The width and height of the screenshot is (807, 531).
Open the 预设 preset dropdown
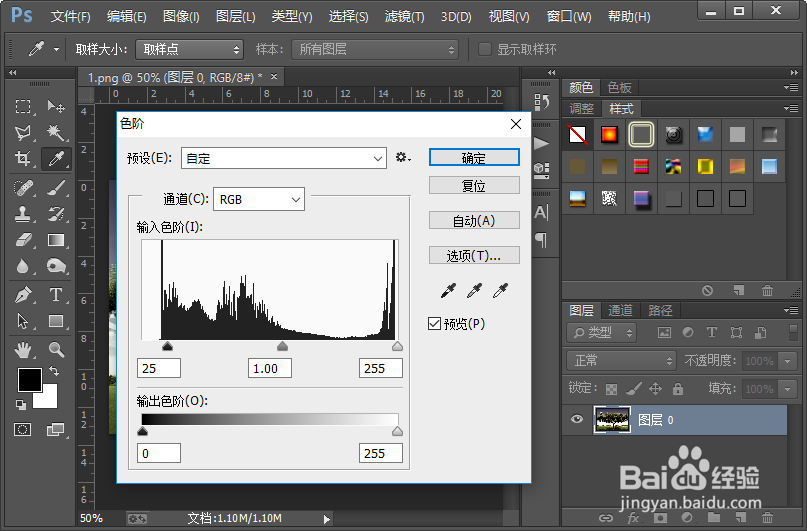[284, 158]
